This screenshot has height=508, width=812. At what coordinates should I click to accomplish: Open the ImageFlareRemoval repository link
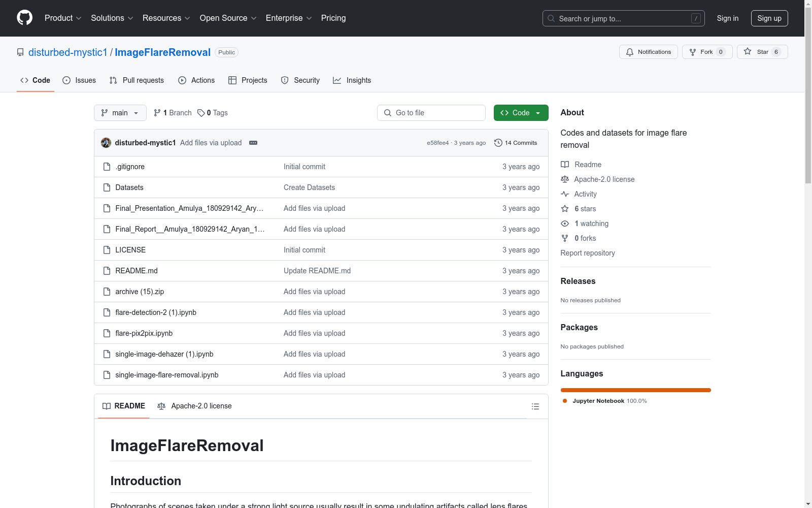click(x=162, y=52)
